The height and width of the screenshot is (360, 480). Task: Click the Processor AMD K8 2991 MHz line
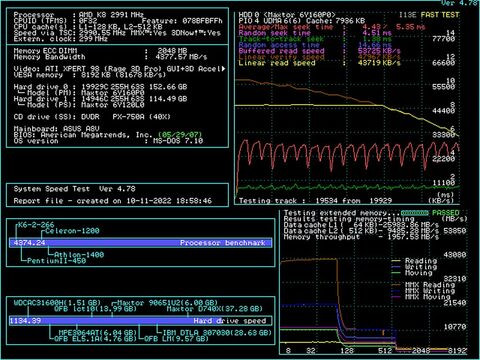[79, 15]
